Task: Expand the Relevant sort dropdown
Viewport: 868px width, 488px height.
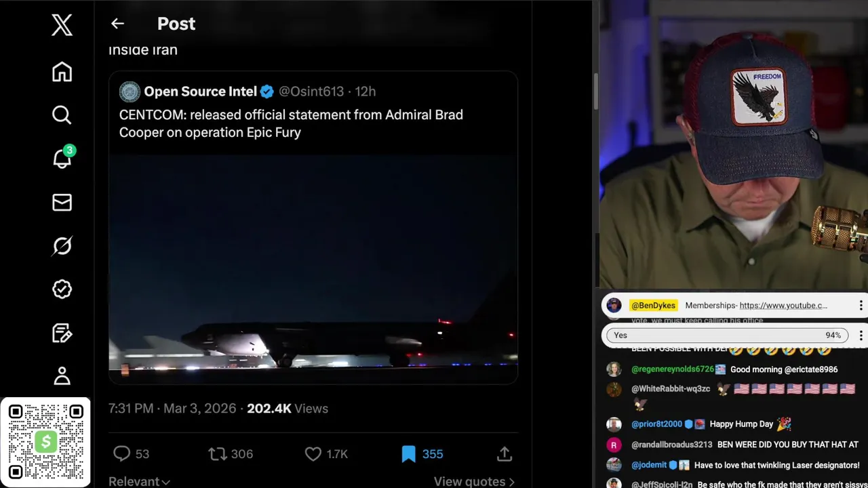Action: (139, 481)
